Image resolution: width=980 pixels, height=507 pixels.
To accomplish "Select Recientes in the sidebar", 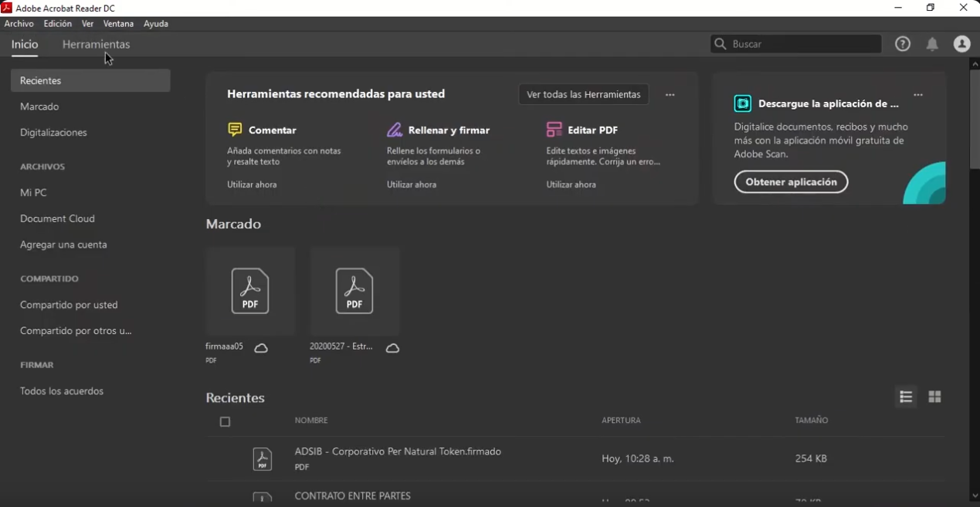I will (x=90, y=80).
